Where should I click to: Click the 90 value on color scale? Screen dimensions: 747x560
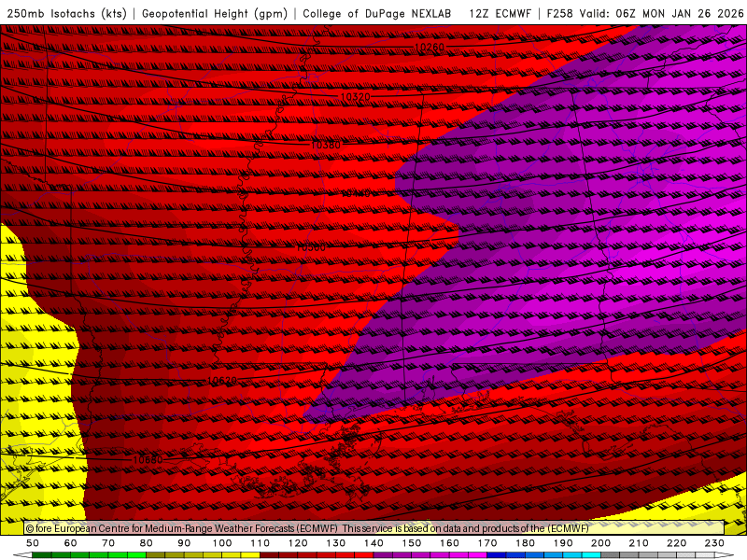click(x=184, y=543)
